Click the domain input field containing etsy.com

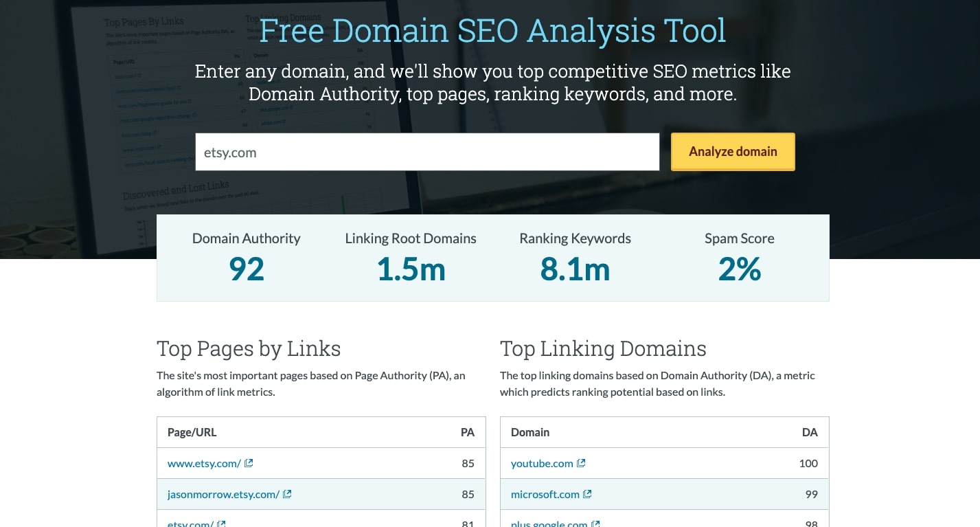(427, 152)
